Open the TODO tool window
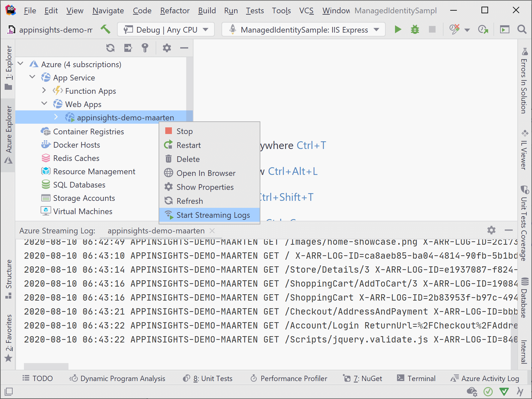Viewport: 532px width, 399px height. tap(37, 378)
